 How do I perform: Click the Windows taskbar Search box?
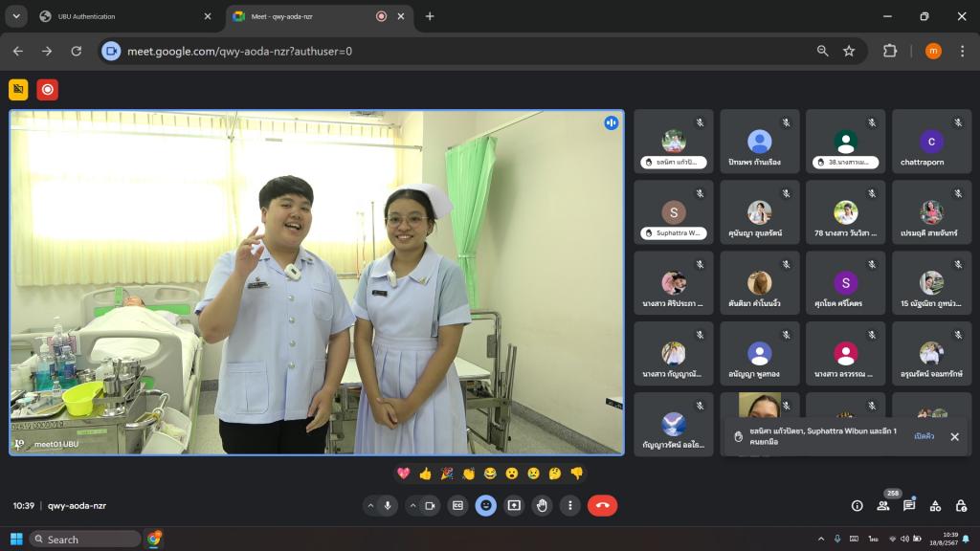pyautogui.click(x=85, y=540)
